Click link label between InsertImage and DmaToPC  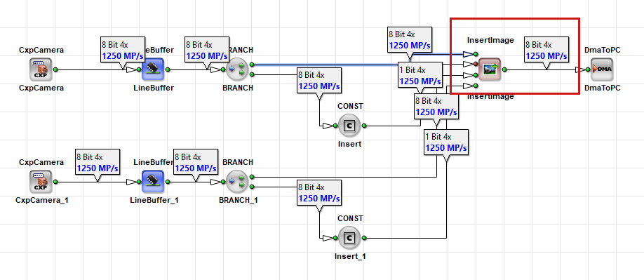coord(546,50)
